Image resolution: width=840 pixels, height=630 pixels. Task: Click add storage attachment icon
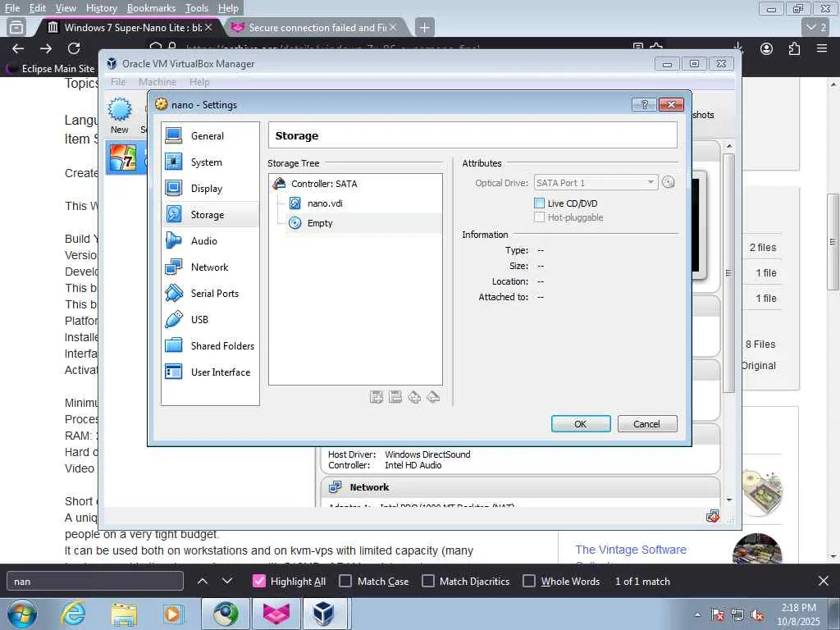[414, 397]
